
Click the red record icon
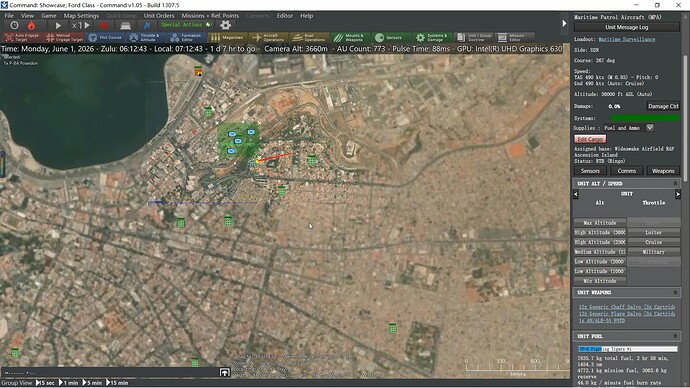103,26
